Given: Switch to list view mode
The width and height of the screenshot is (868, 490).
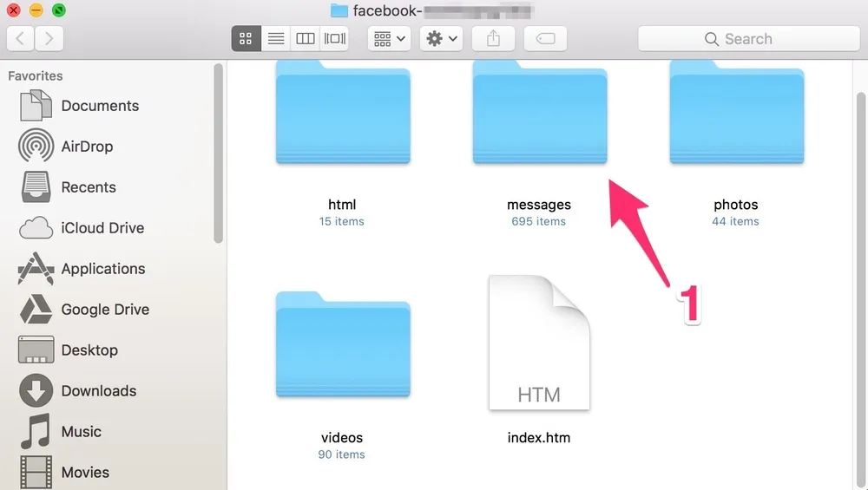Looking at the screenshot, I should click(x=276, y=39).
